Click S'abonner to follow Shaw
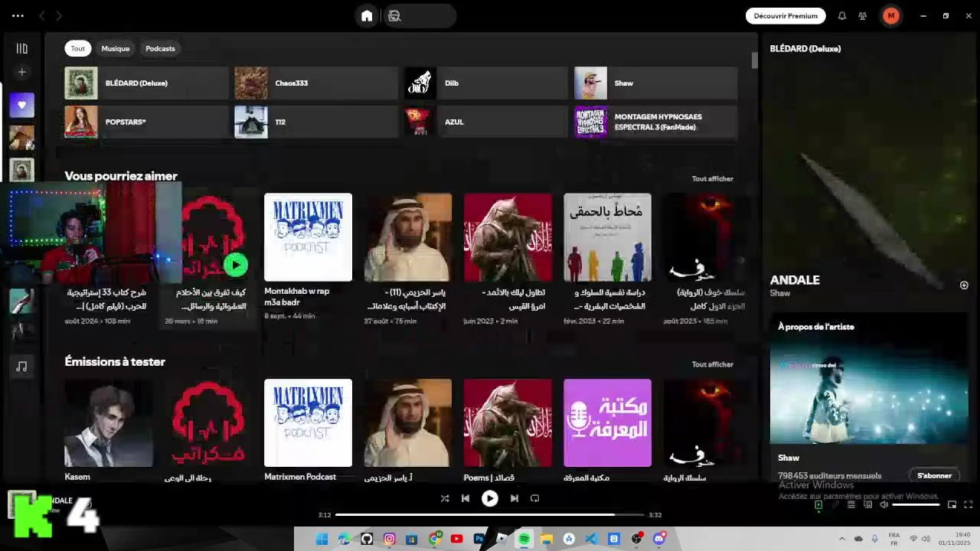Viewport: 980px width, 551px height. pyautogui.click(x=934, y=476)
